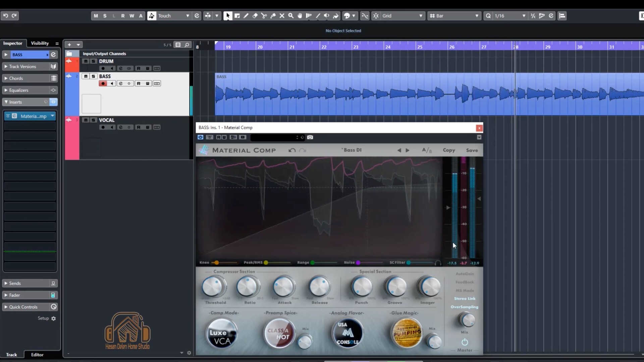
Task: Solo the VOCAL track
Action: point(93,120)
